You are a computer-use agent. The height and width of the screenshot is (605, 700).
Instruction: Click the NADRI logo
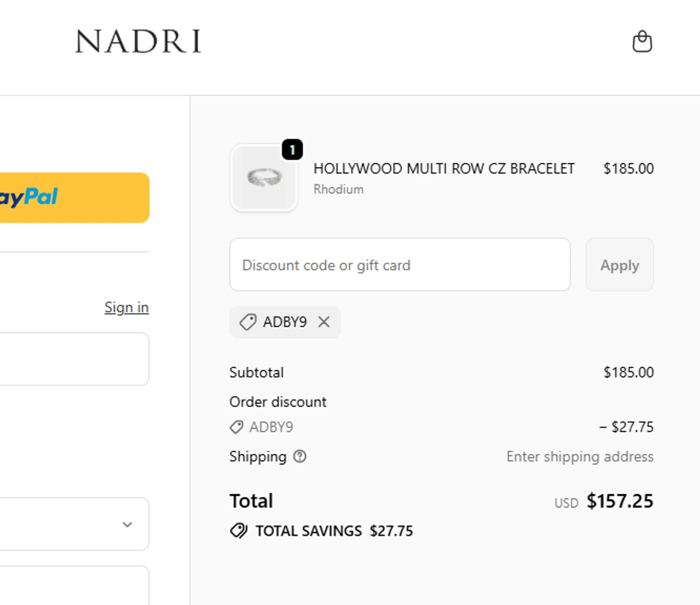point(138,42)
